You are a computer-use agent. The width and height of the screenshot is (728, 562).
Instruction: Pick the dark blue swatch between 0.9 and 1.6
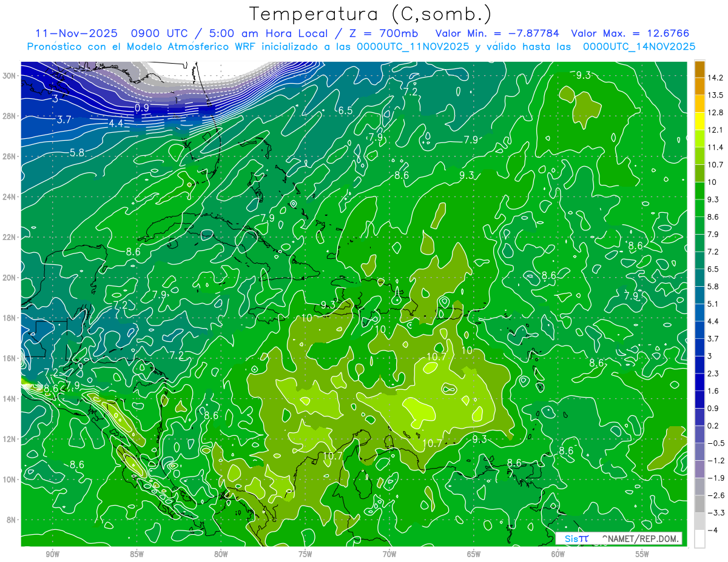(699, 400)
